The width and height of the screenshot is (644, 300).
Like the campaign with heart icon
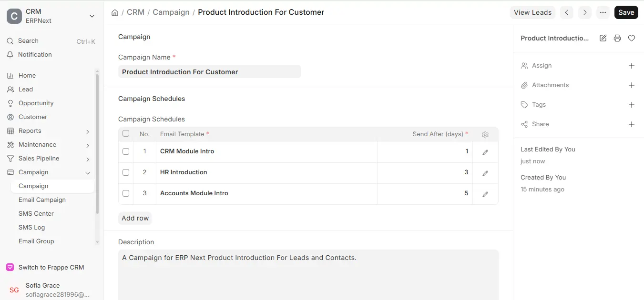point(632,38)
